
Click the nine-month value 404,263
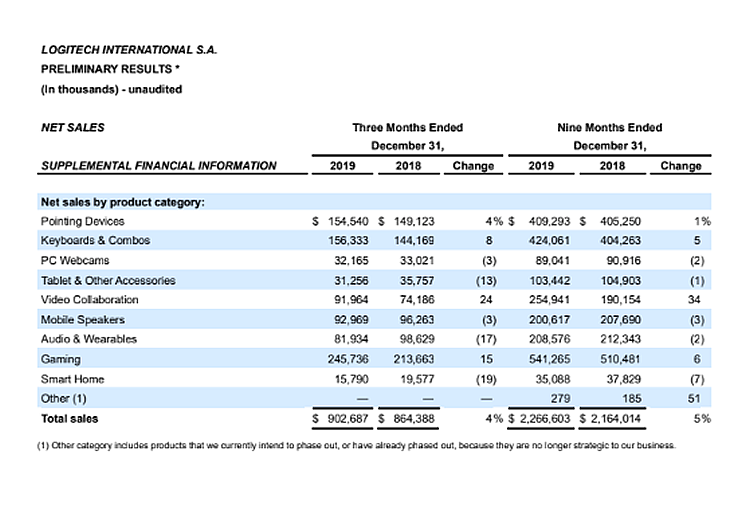[620, 241]
